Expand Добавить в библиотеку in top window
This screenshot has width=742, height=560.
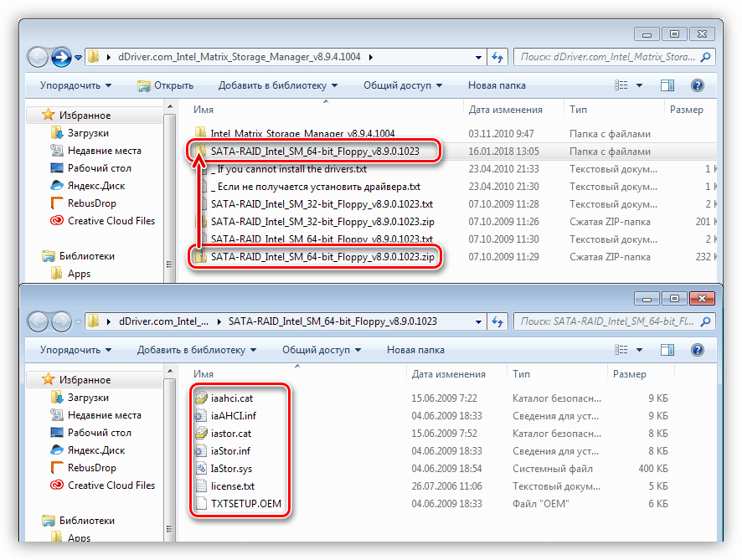[278, 85]
